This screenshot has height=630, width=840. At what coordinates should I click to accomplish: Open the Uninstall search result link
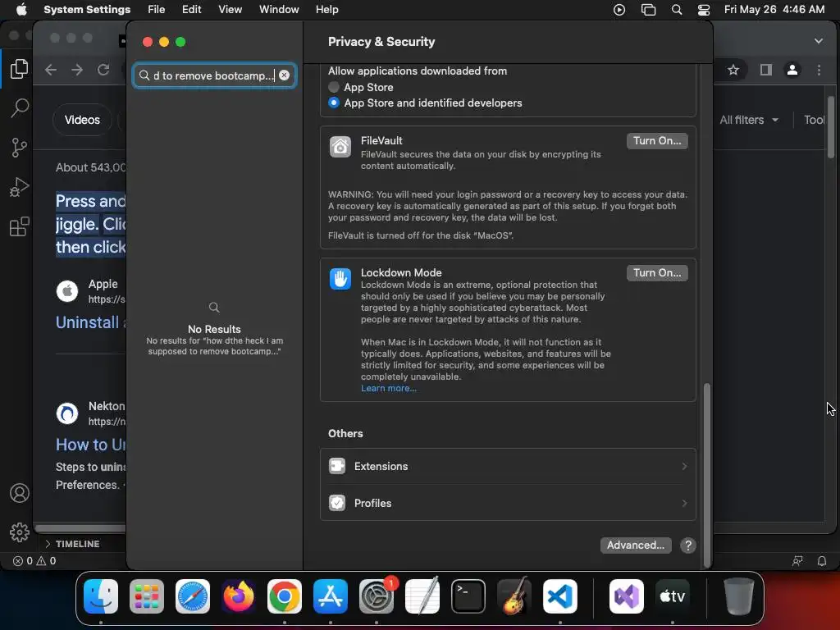pyautogui.click(x=90, y=322)
